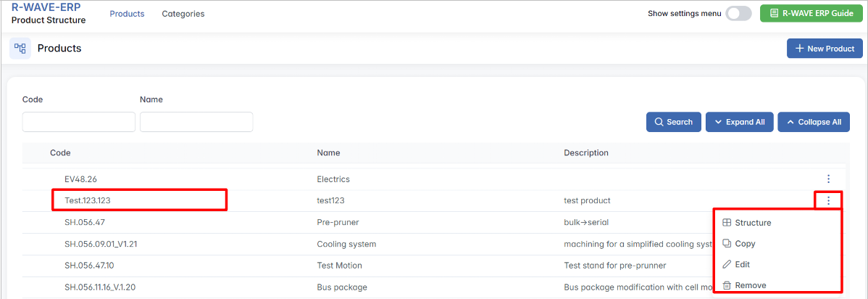
Task: Click the Edit pencil icon in menu
Action: coord(727,265)
